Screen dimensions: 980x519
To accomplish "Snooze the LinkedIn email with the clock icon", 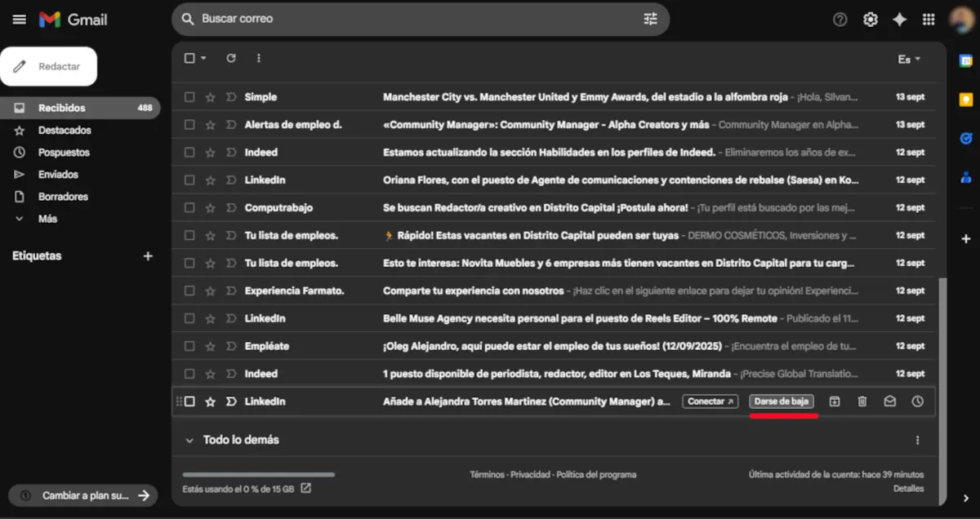I will (917, 401).
